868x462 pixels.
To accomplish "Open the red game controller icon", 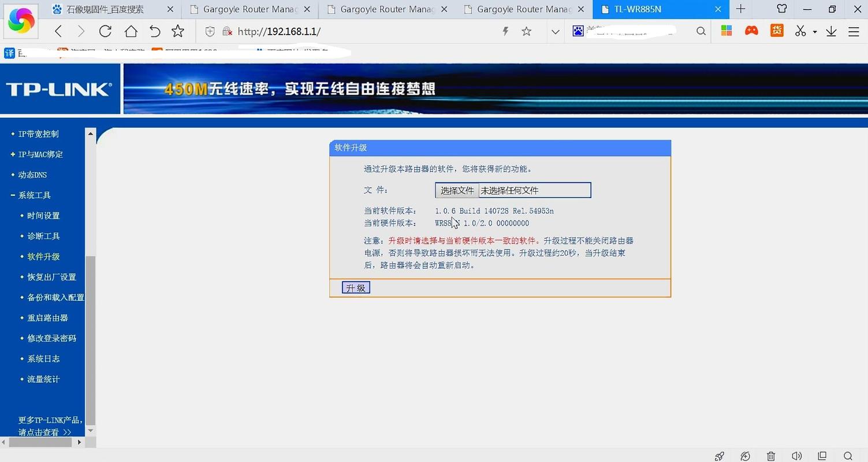I will 751,31.
